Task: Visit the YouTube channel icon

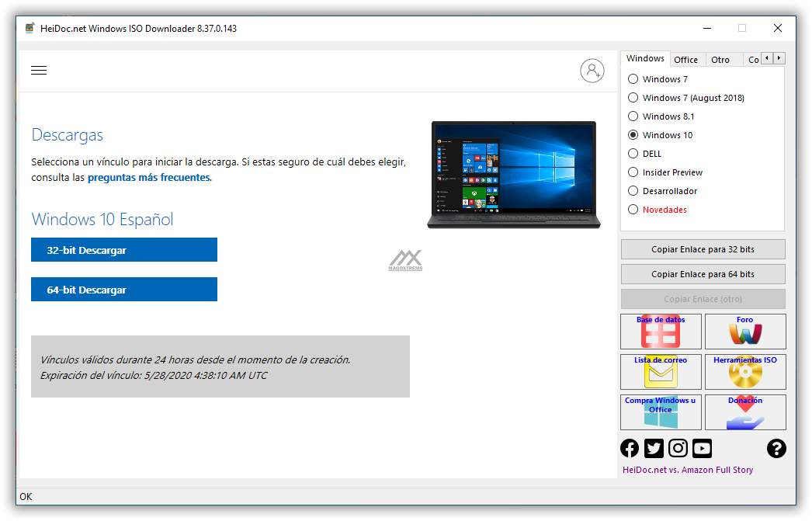Action: click(x=703, y=448)
